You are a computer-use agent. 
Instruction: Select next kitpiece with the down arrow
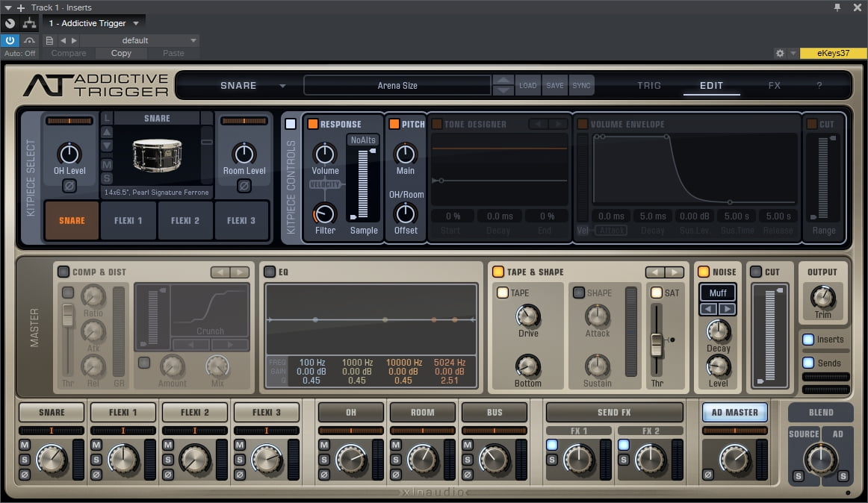[107, 146]
